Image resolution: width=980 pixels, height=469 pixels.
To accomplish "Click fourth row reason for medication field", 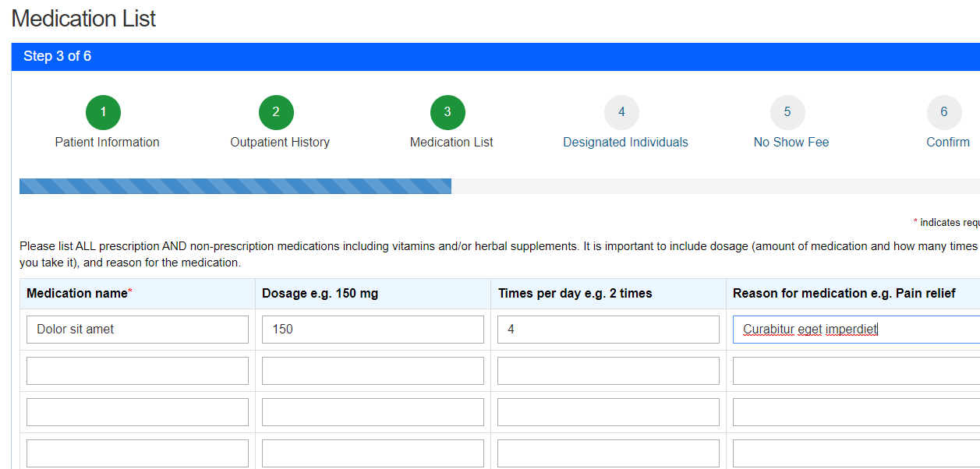I will 856,453.
